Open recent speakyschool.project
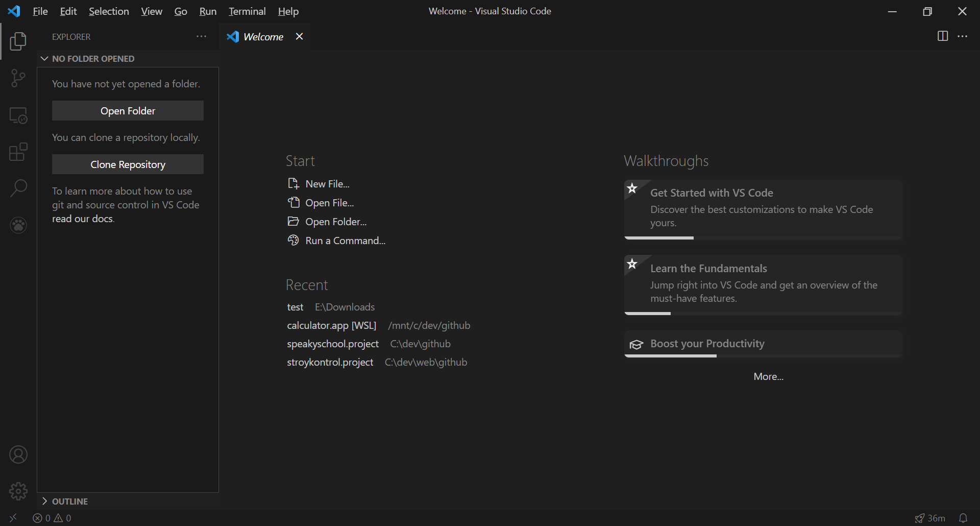This screenshot has width=980, height=526. (333, 344)
